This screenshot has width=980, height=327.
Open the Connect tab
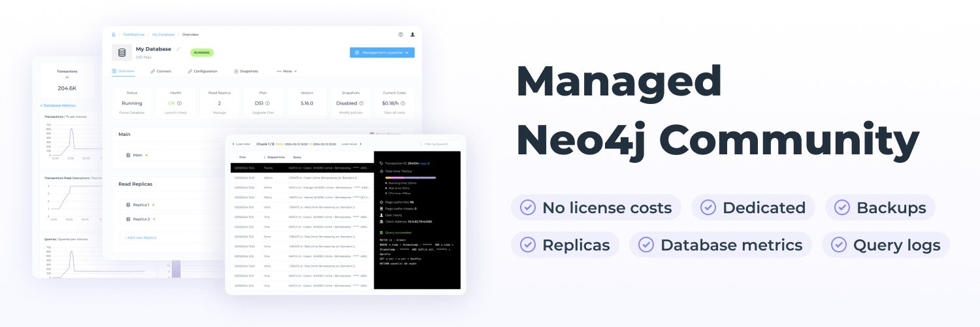tap(161, 71)
